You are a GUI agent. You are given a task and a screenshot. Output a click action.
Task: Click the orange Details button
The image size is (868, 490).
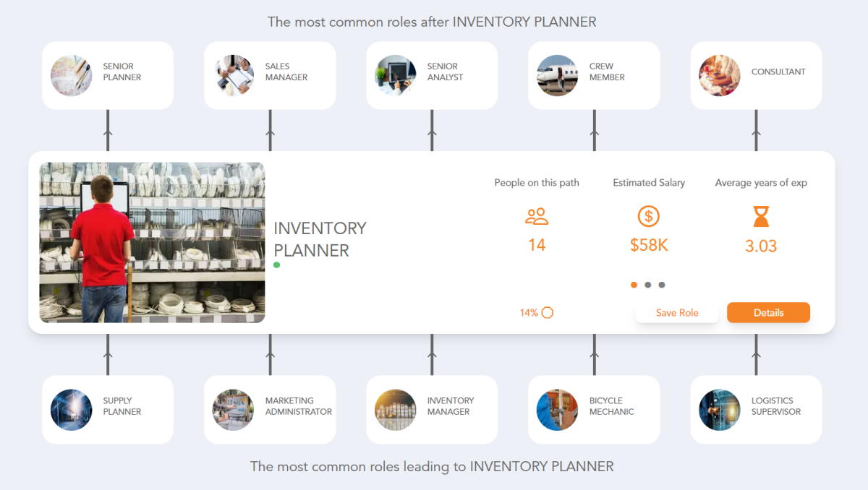[x=768, y=312]
